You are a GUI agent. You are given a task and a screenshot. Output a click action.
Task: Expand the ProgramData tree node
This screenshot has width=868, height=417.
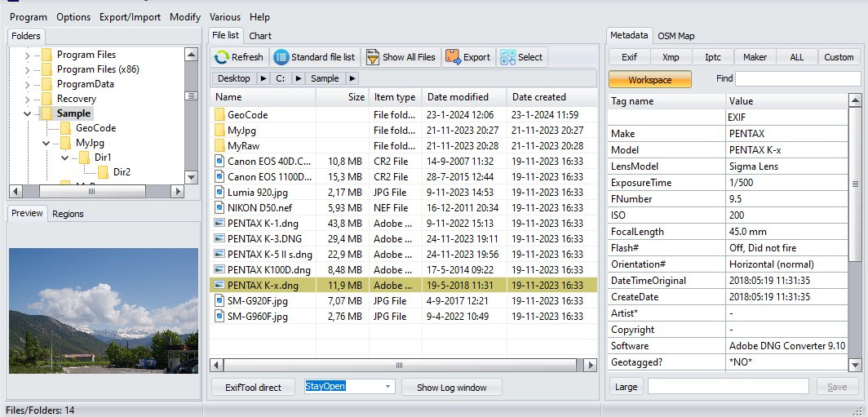coord(27,84)
